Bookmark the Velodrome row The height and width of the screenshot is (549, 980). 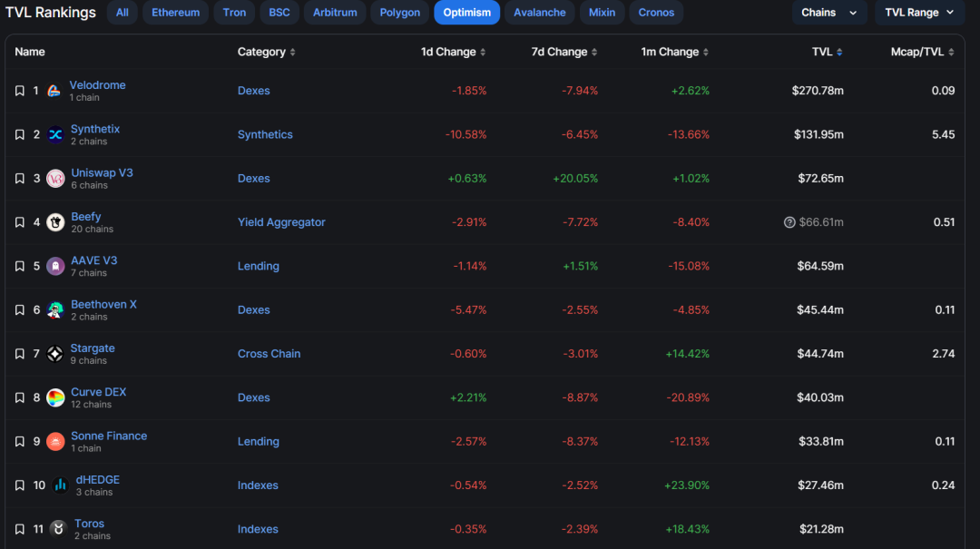pyautogui.click(x=19, y=91)
